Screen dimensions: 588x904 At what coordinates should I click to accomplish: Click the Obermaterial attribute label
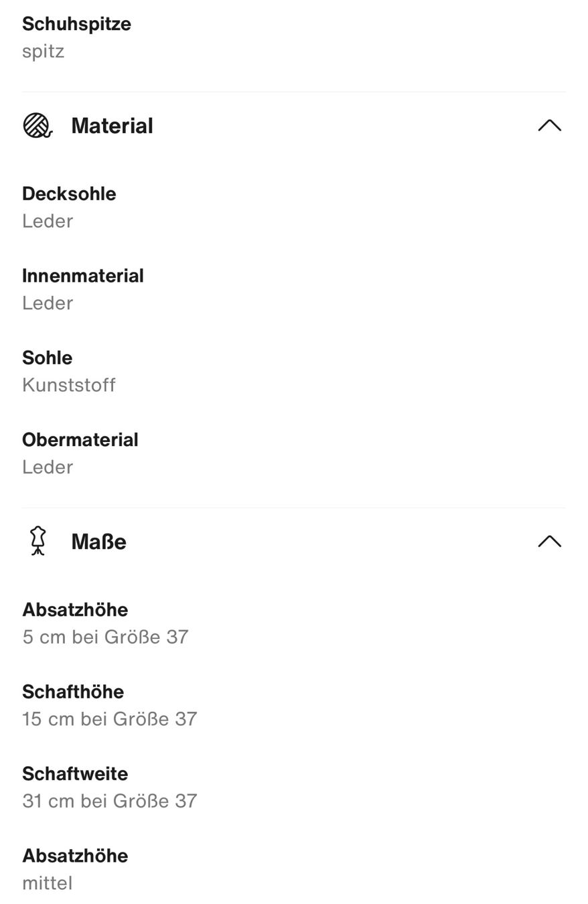click(80, 440)
